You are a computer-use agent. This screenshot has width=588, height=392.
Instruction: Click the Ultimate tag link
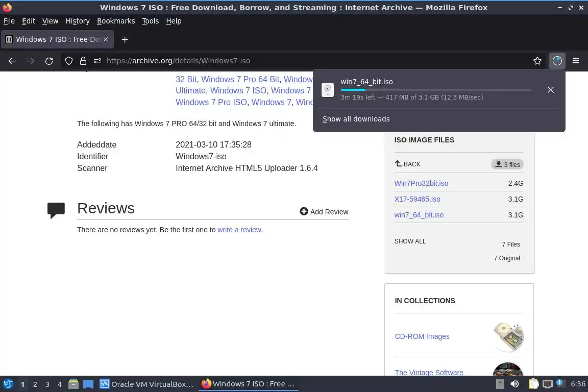(x=190, y=91)
